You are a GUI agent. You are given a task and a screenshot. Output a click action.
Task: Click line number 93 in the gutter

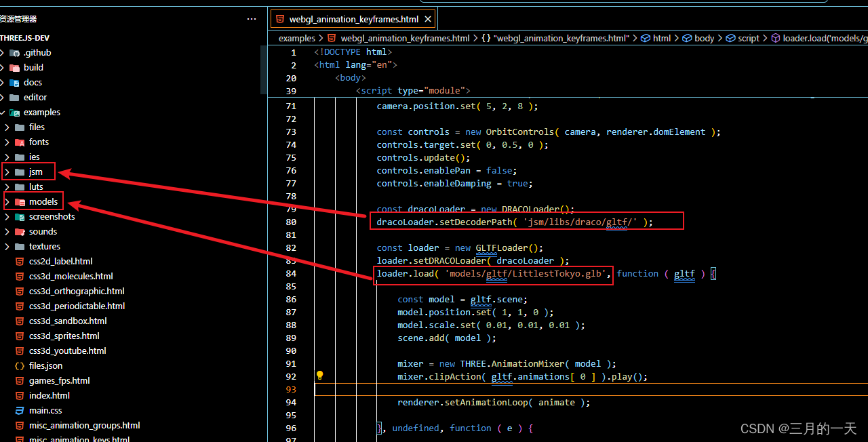pyautogui.click(x=291, y=389)
